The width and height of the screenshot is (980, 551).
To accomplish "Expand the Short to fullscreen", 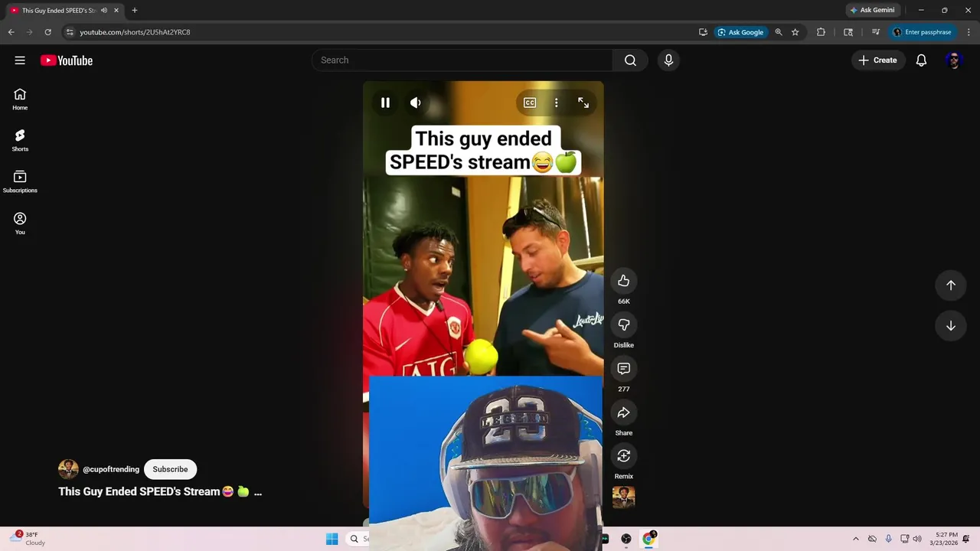I will click(583, 103).
